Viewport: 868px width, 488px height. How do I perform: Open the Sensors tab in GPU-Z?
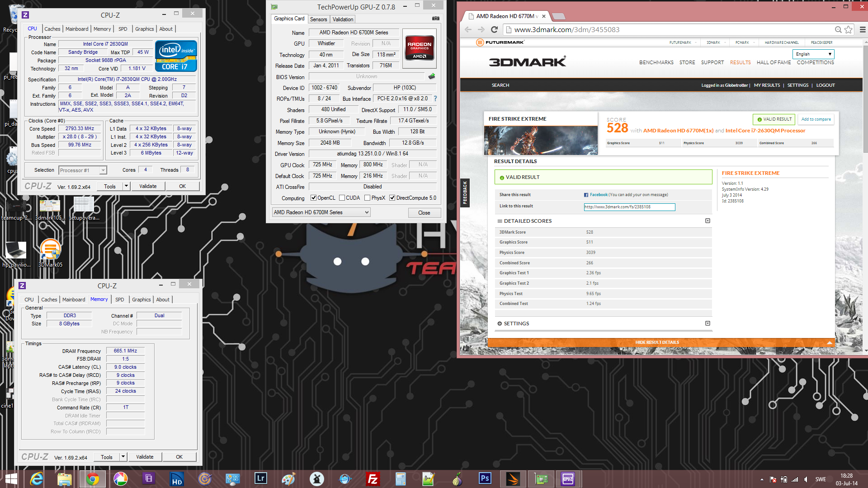click(318, 19)
